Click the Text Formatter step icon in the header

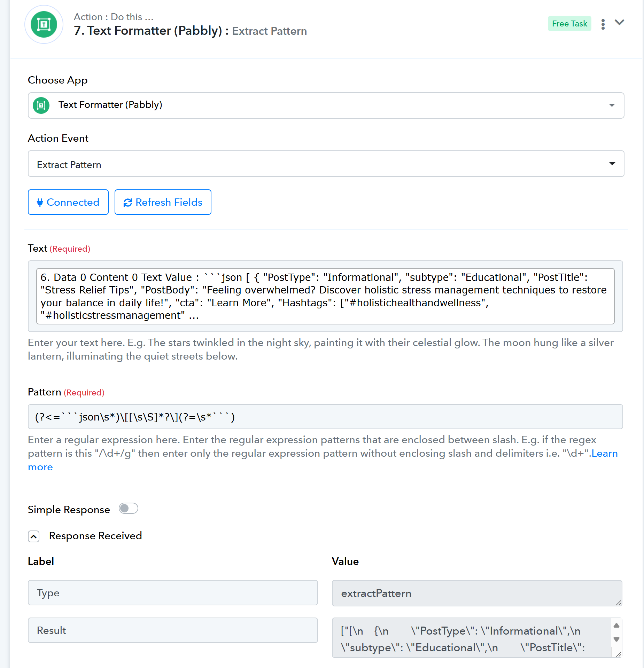[44, 24]
